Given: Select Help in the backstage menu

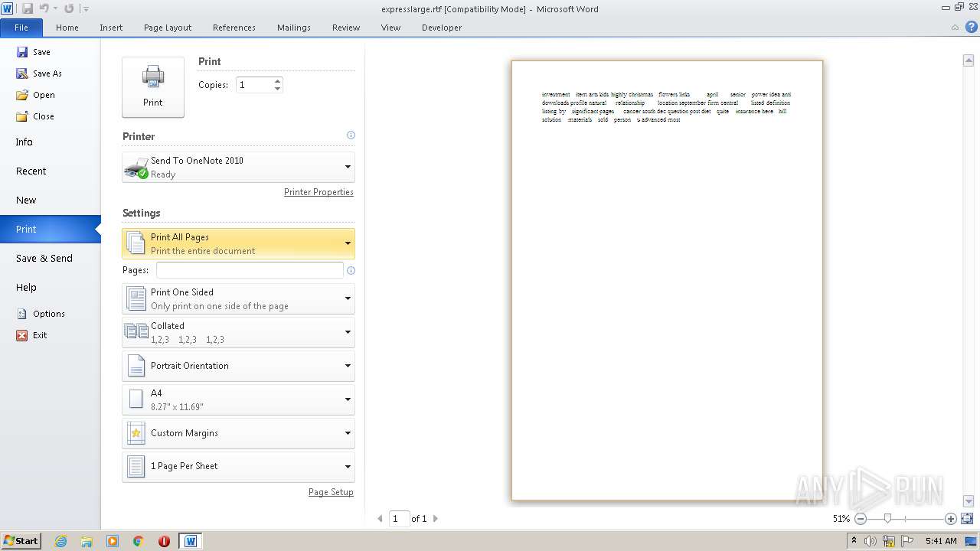Looking at the screenshot, I should point(50,288).
